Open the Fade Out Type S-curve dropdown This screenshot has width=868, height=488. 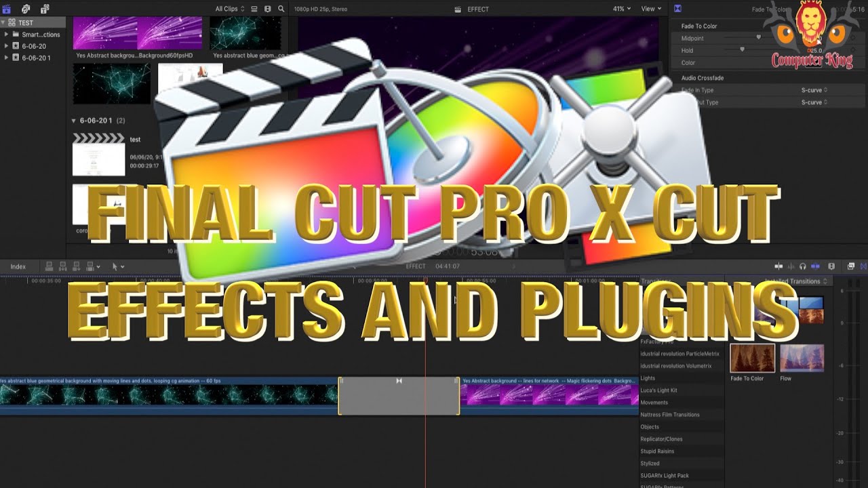click(x=814, y=102)
